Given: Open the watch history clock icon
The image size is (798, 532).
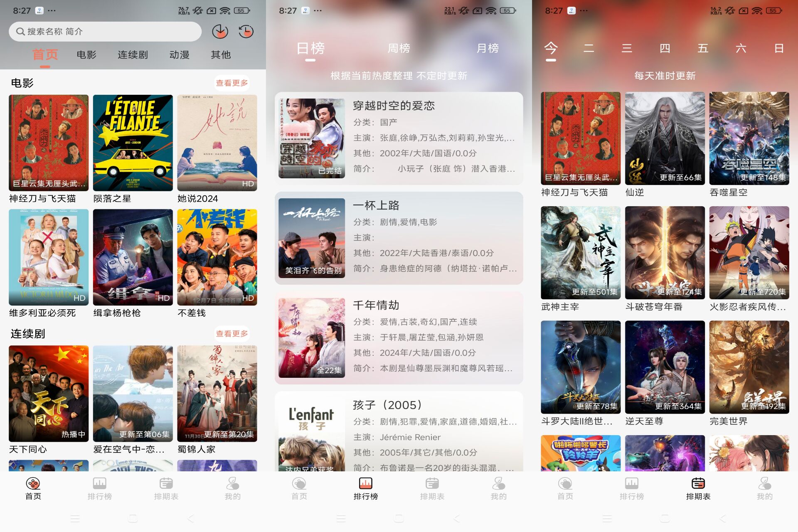Looking at the screenshot, I should click(x=246, y=32).
